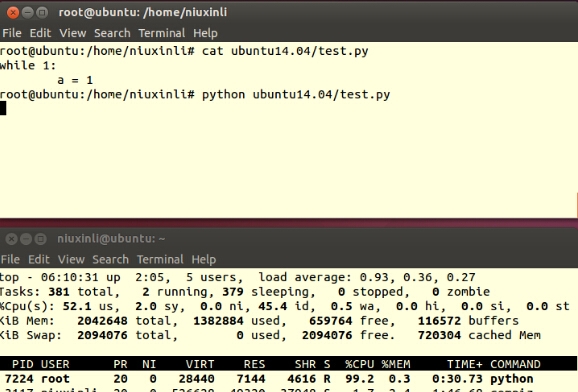Image resolution: width=578 pixels, height=392 pixels.
Task: Open View menu in root terminal window
Action: click(73, 33)
